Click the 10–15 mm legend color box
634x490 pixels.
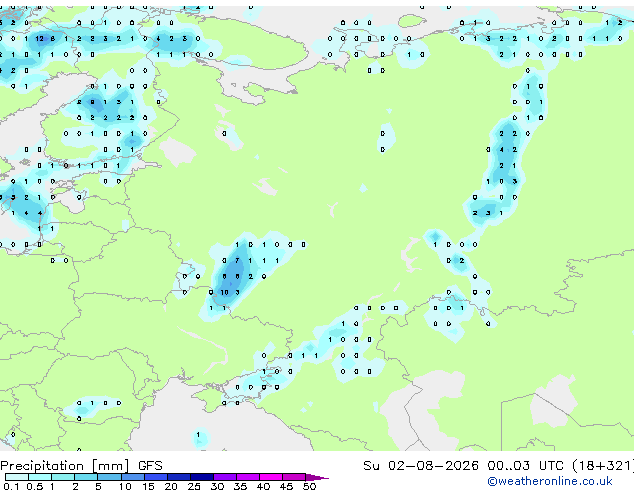(x=133, y=477)
